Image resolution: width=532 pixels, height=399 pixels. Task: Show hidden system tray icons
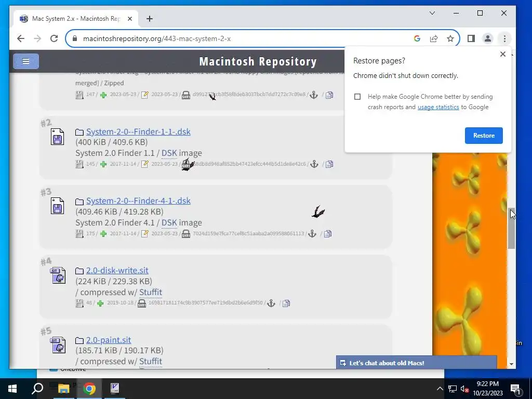440,389
